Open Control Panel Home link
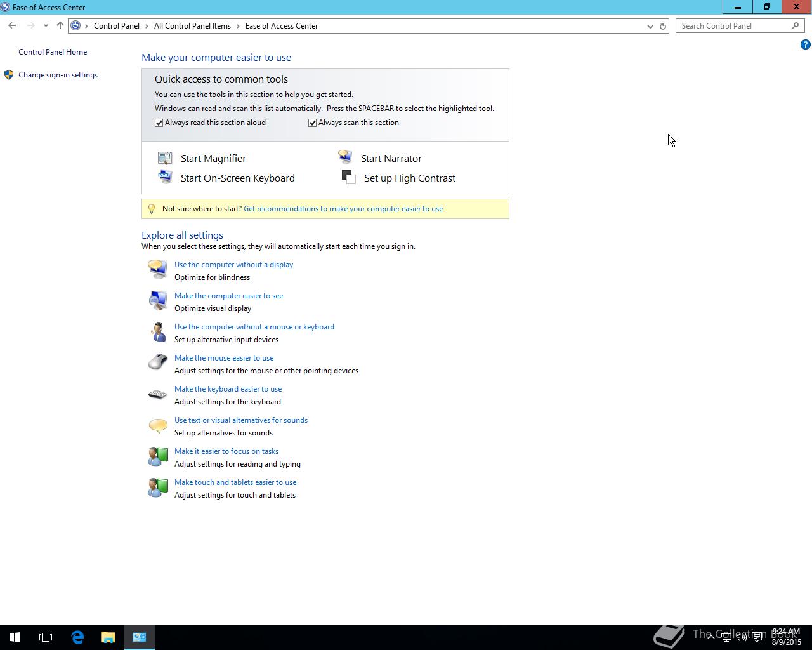The image size is (812, 650). 53,52
